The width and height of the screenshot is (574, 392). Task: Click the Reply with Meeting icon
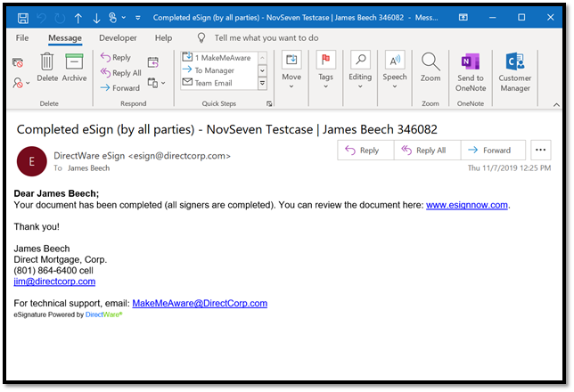click(153, 62)
